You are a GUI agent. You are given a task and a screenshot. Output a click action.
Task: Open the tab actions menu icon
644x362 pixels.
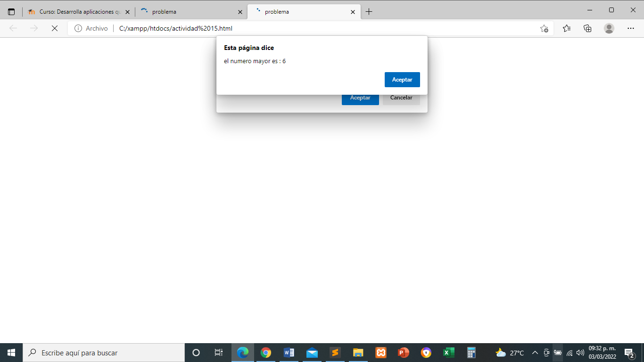11,12
